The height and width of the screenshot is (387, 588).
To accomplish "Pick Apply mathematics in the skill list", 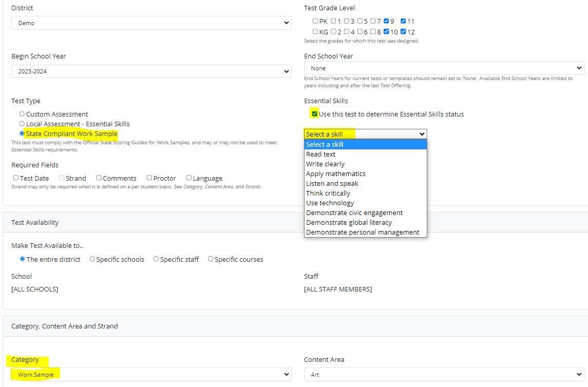I will (x=336, y=173).
